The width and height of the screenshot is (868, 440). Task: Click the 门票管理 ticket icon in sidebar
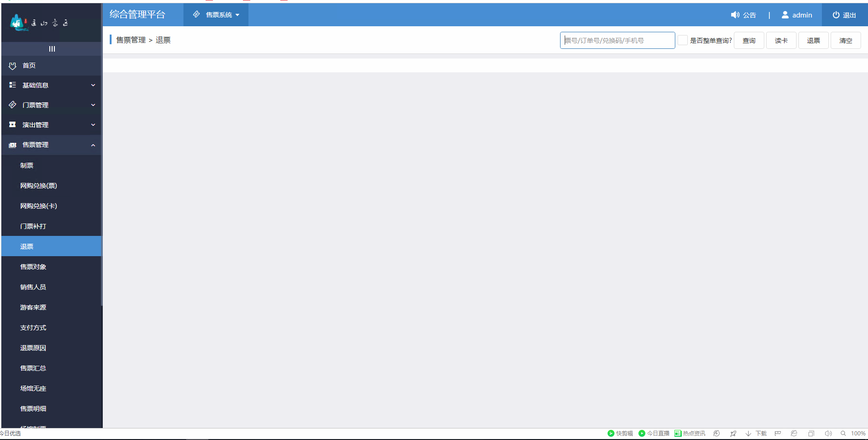12,105
